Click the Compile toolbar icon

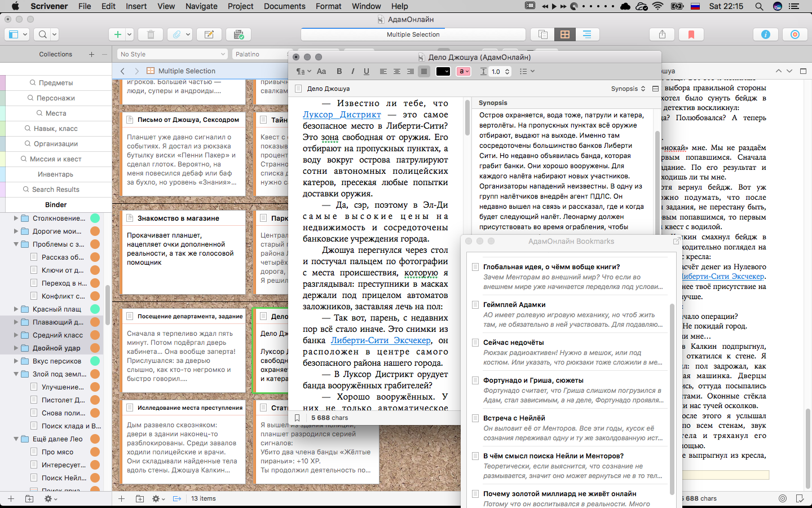238,34
